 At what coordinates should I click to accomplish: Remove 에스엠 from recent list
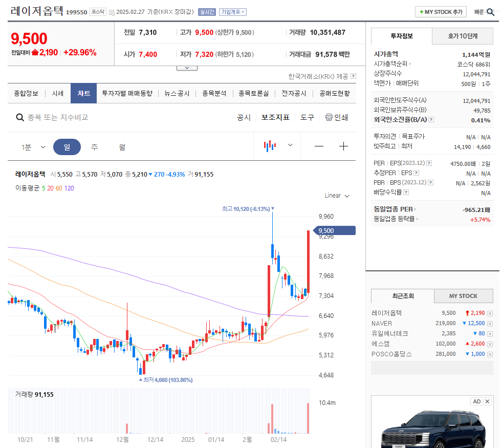click(x=490, y=344)
